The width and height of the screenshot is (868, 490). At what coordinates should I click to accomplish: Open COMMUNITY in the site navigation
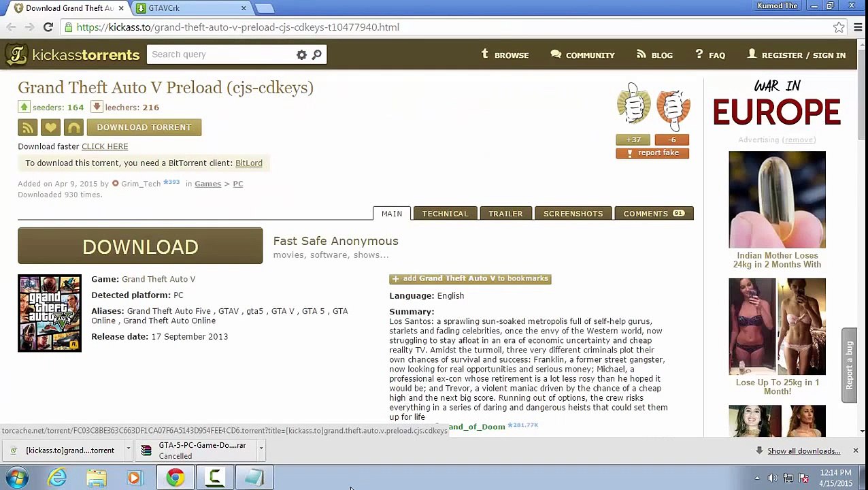point(583,55)
